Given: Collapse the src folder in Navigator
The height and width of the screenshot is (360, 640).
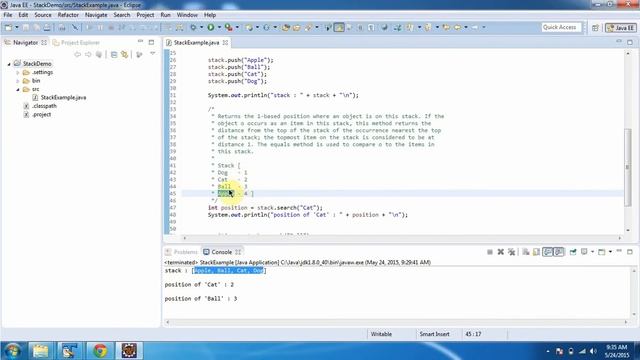Looking at the screenshot, I should [x=18, y=89].
